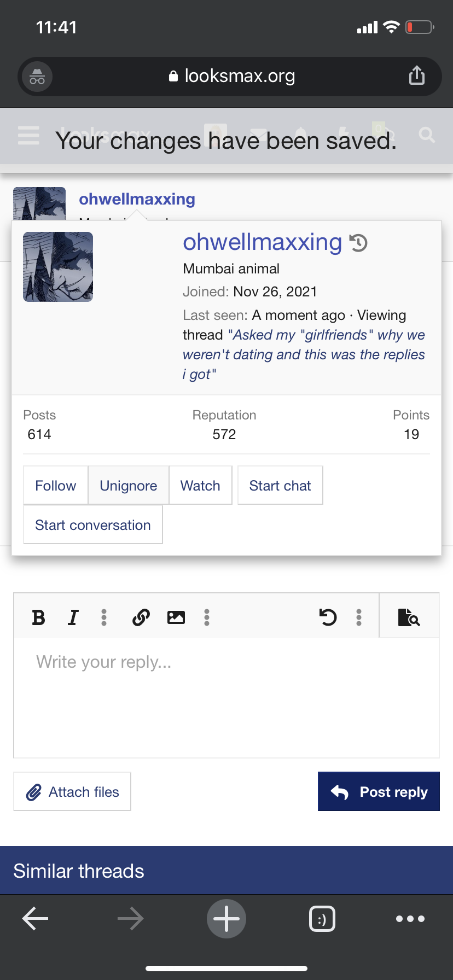Open the thread link in last seen
Image resolution: width=453 pixels, height=980 pixels.
(x=304, y=354)
